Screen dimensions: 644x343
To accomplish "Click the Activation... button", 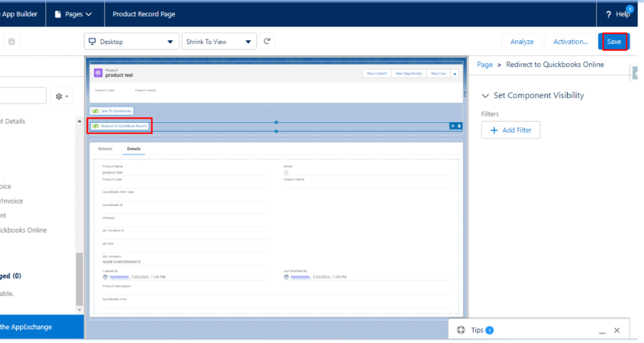I will [570, 42].
